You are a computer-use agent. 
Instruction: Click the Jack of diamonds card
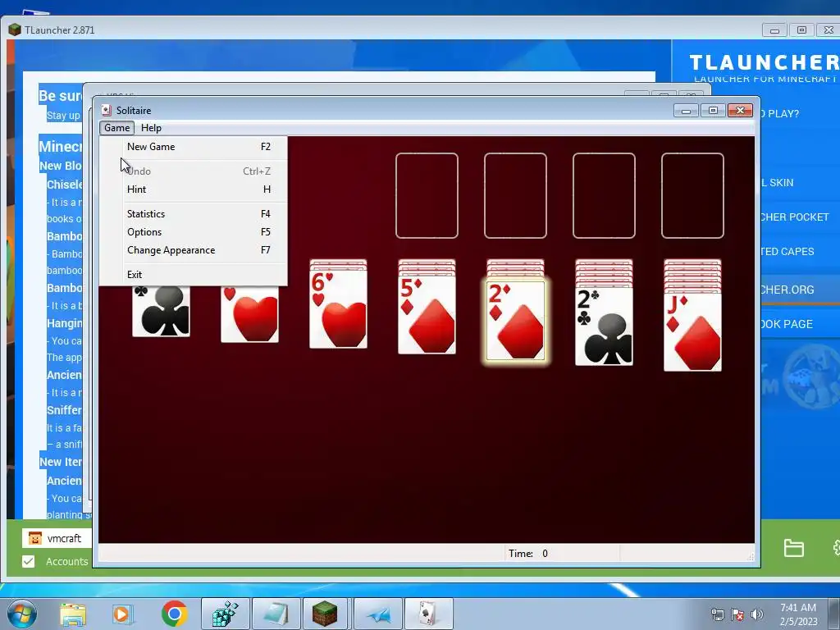point(692,331)
